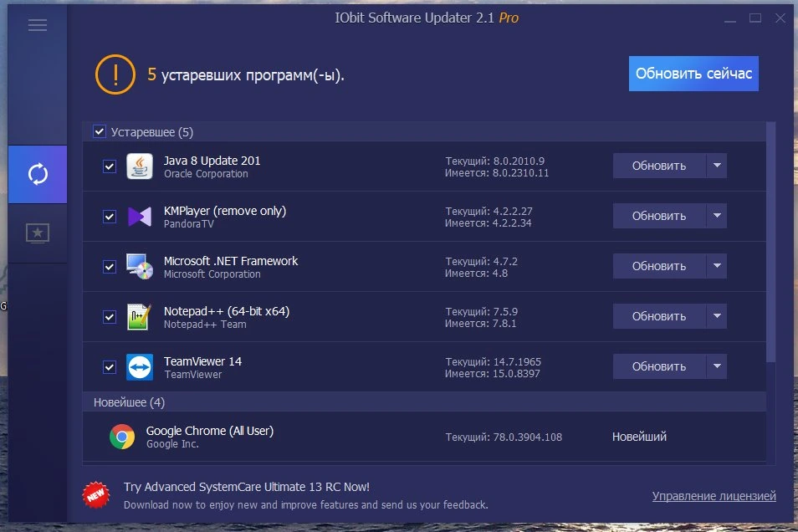The height and width of the screenshot is (532, 798).
Task: Click the Текущий: 4.7.2 version text
Action: click(x=482, y=261)
